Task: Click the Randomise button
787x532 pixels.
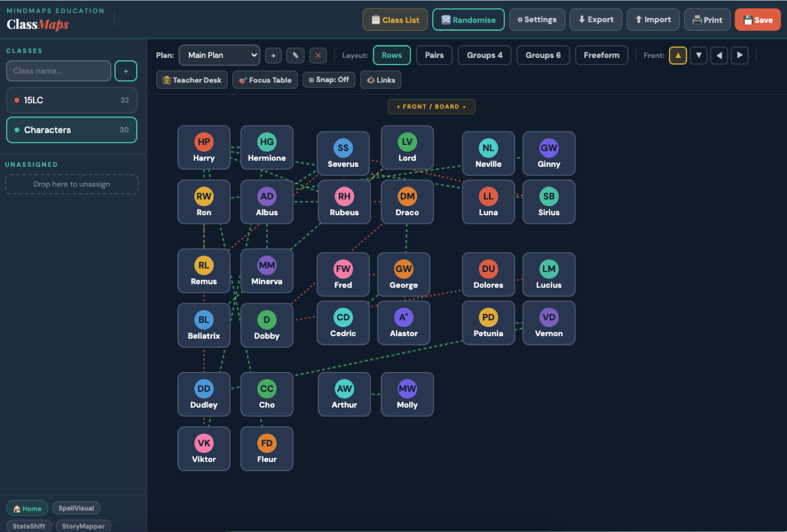Action: (468, 20)
